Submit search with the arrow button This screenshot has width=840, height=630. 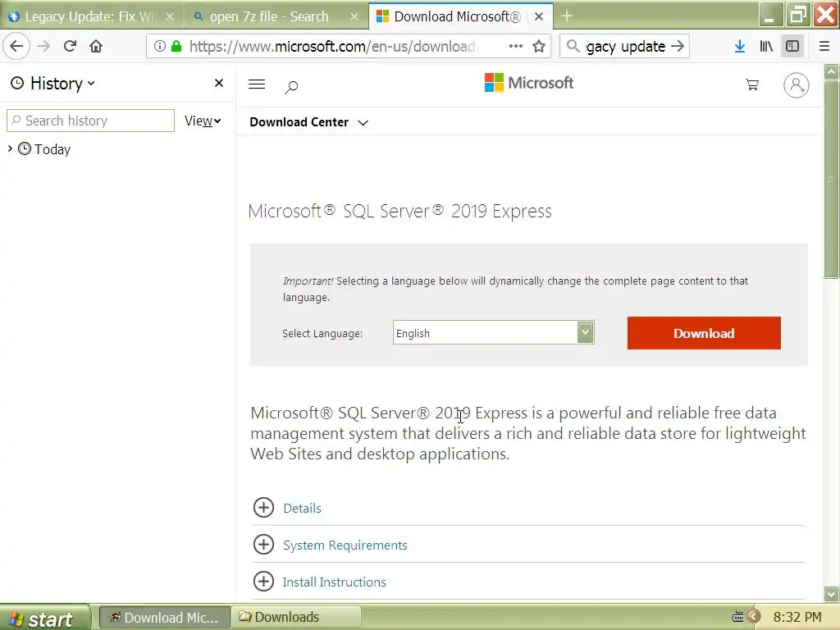677,46
